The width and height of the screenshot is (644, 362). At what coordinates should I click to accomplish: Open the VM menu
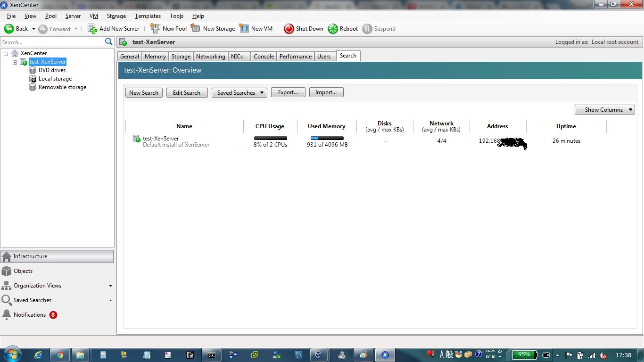click(x=93, y=16)
